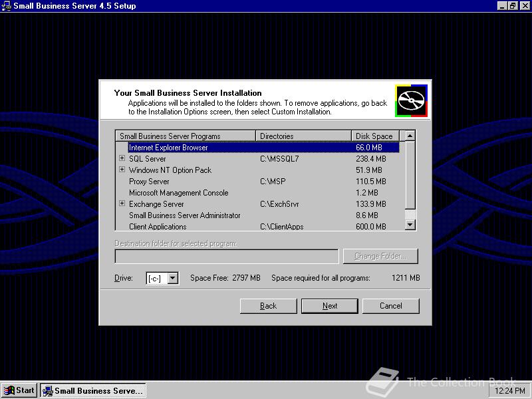Click the 600.0 MB disk space value
Image resolution: width=532 pixels, height=399 pixels.
[371, 227]
